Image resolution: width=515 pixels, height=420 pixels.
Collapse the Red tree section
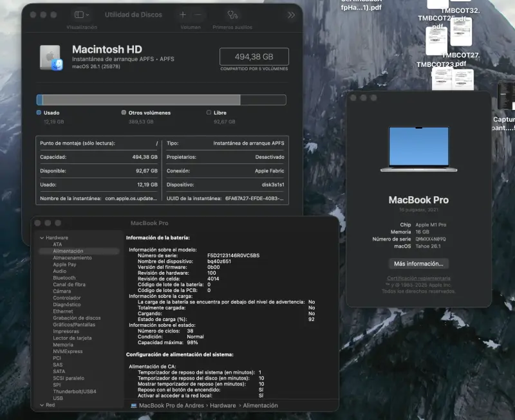42,405
